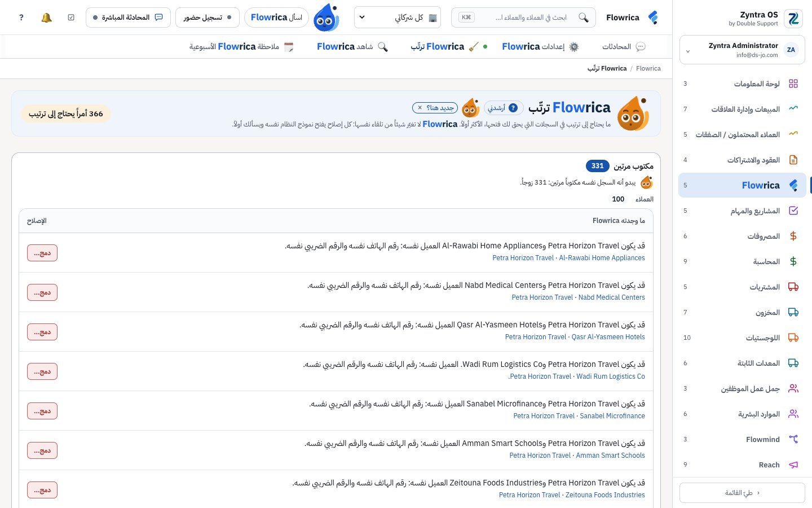Dismiss the جديد هنا؟ chip
This screenshot has height=508, width=812.
click(x=420, y=108)
